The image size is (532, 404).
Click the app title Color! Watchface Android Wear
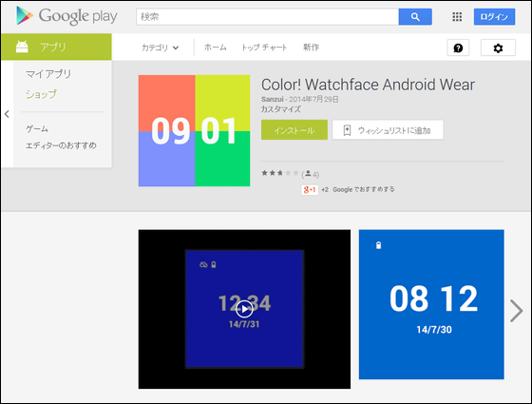tap(368, 85)
